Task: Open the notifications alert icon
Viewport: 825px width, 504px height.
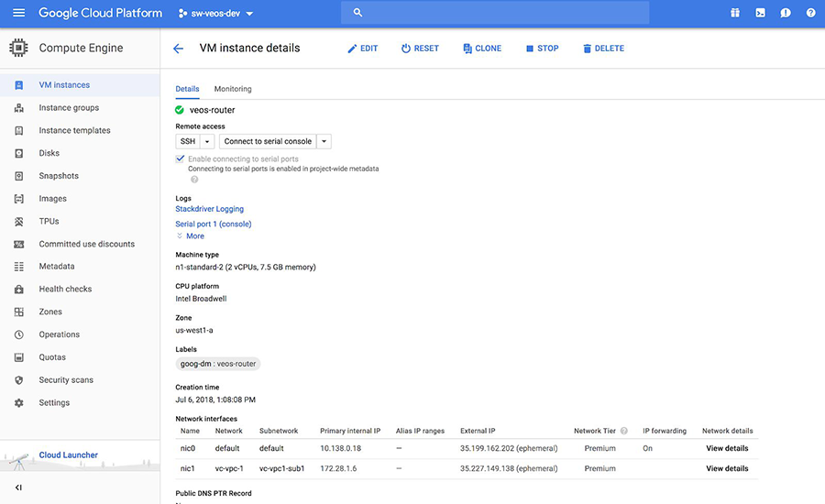Action: [x=786, y=13]
